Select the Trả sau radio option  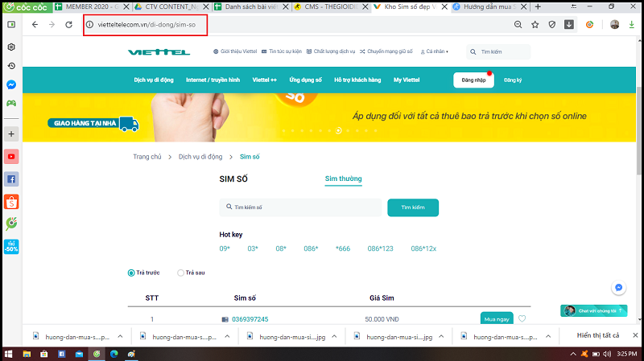click(180, 273)
